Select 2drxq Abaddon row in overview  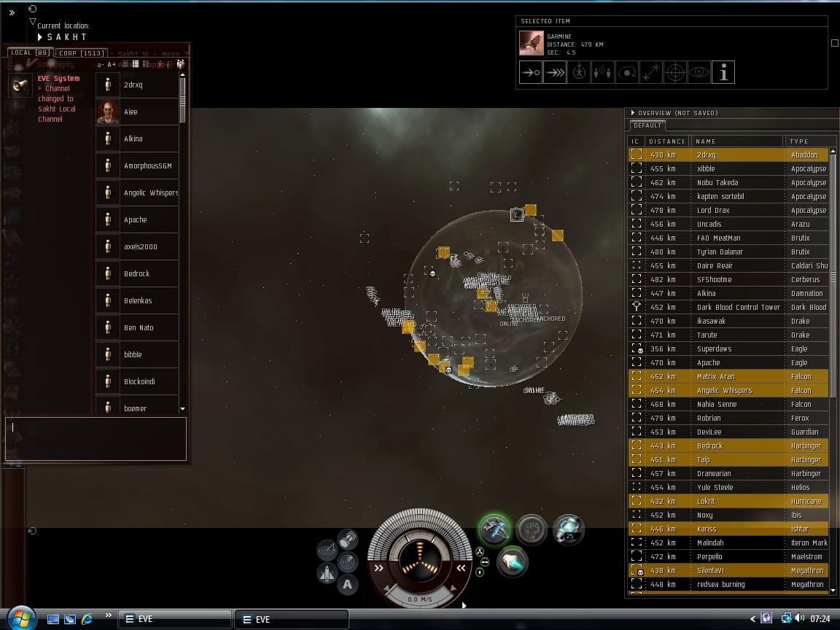coord(728,155)
